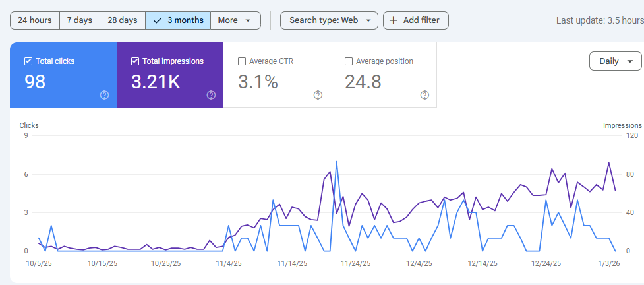Select the 24 hours date range

35,20
